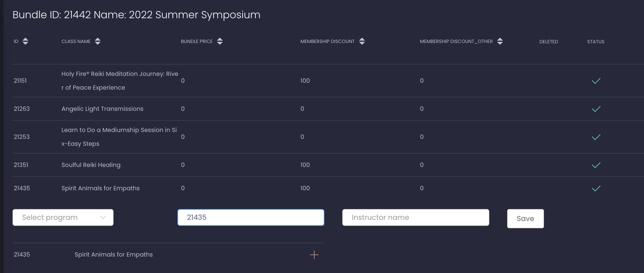
Task: Toggle status checkmark for class 21435
Action: [596, 188]
